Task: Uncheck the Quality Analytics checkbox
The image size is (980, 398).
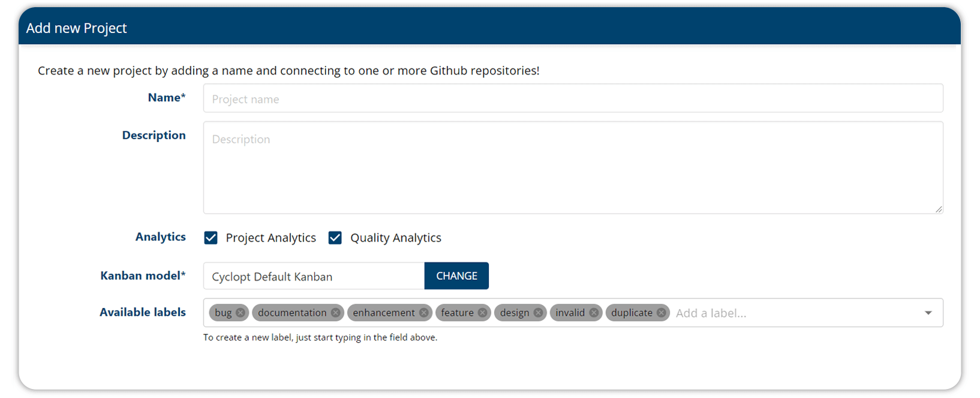Action: coord(335,238)
